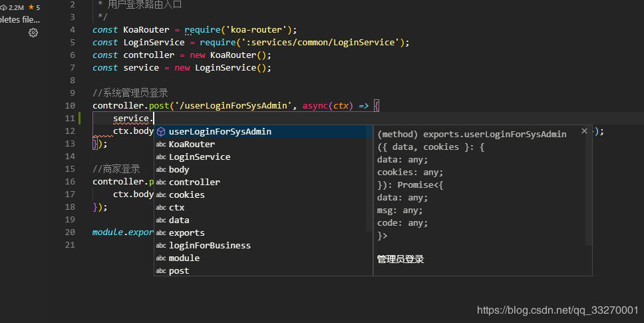
Task: Click 'module' on line 20
Action: tap(108, 232)
